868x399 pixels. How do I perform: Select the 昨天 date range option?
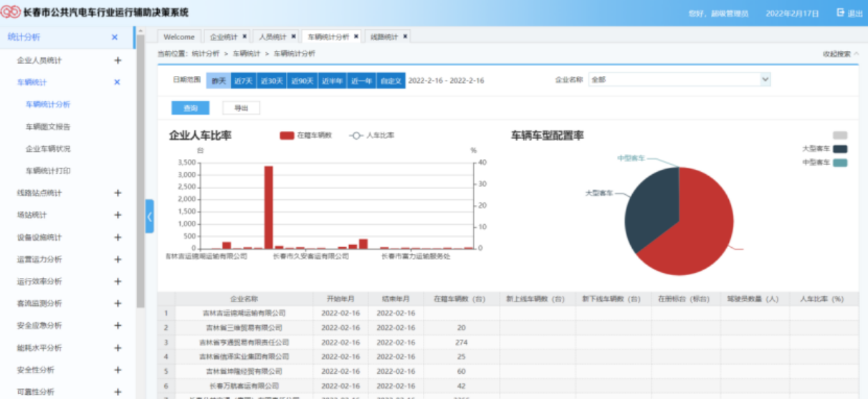pyautogui.click(x=219, y=81)
